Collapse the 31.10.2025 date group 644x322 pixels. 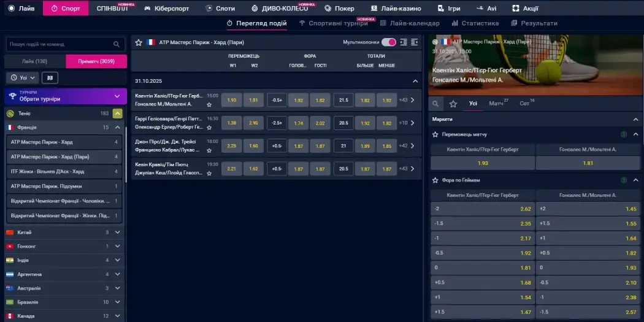point(415,80)
